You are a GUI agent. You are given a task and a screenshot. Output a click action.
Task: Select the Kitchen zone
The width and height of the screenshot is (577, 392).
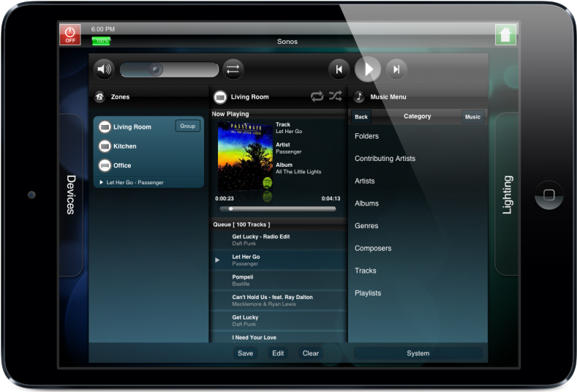pos(124,146)
